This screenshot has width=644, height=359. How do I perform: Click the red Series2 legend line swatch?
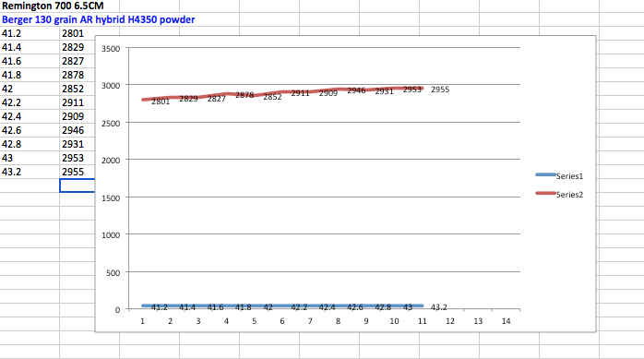[x=545, y=193]
